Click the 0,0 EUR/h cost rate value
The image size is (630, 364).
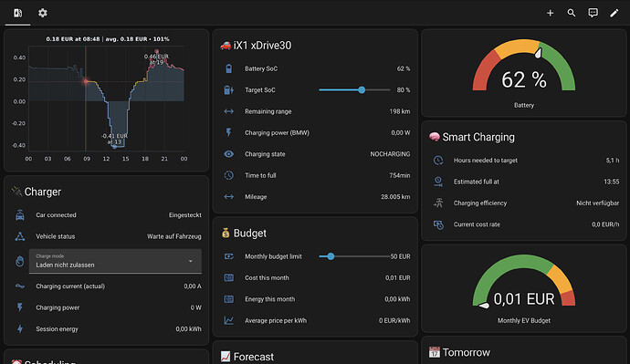coord(605,224)
